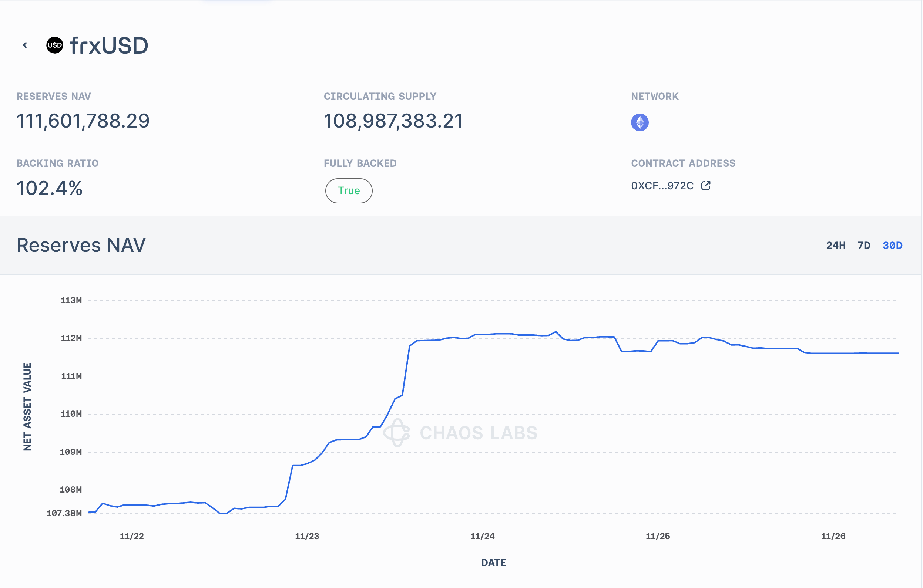Click the Reserves NAV value 111,601,788.29
This screenshot has height=588, width=923.
83,121
